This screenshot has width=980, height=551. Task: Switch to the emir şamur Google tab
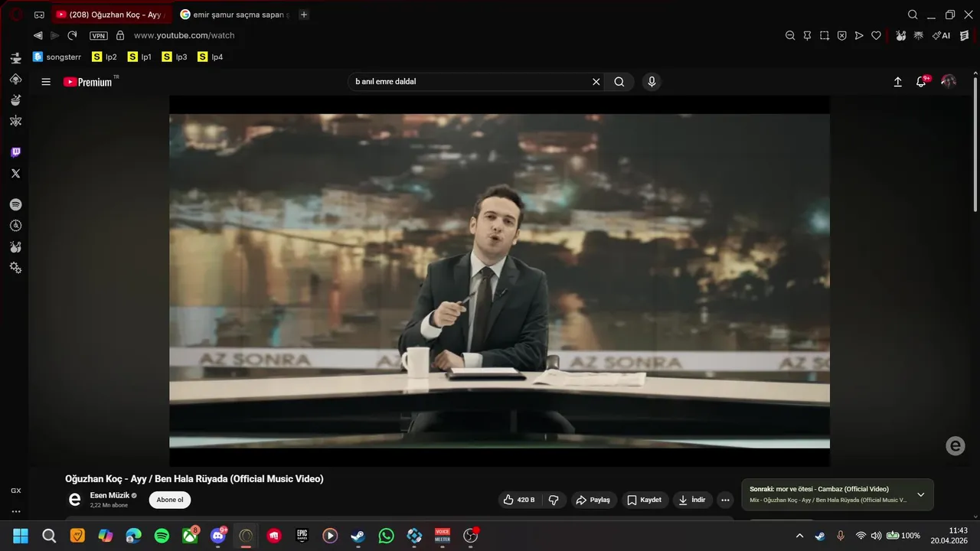(235, 15)
